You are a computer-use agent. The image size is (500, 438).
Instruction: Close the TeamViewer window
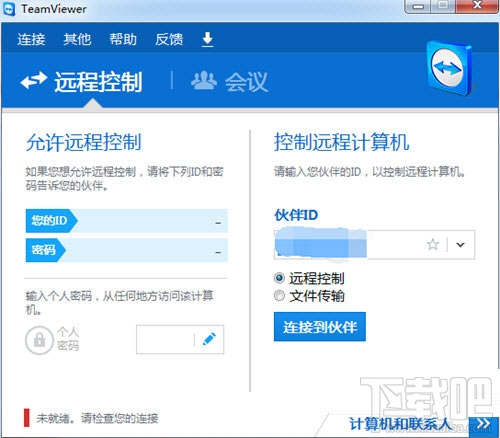coord(477,5)
